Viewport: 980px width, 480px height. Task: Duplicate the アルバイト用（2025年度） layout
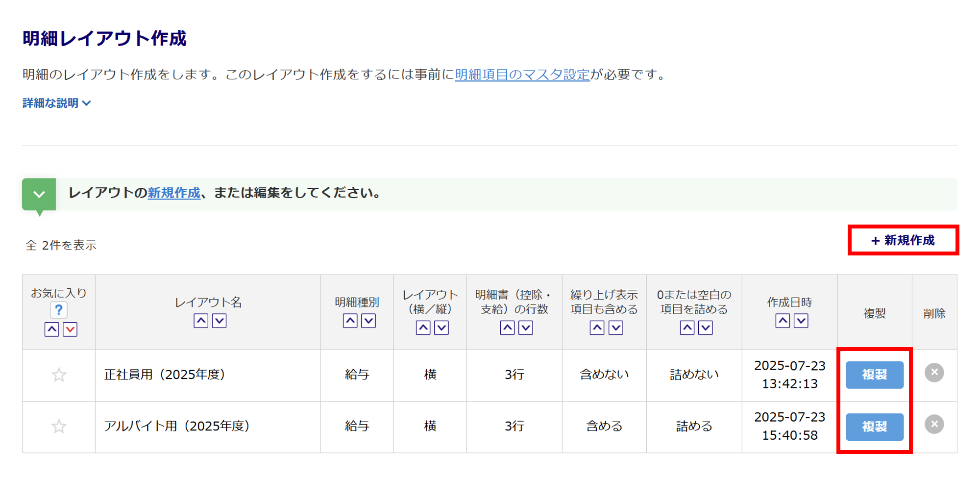[874, 427]
